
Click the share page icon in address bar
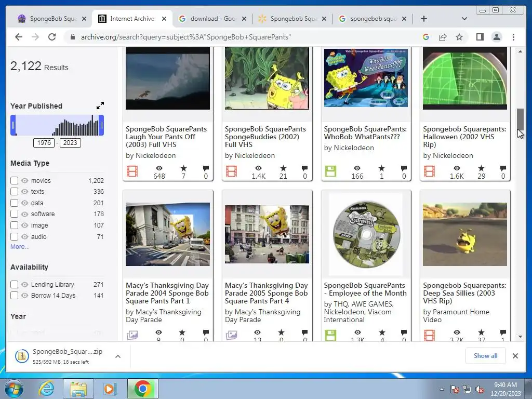[x=443, y=37]
